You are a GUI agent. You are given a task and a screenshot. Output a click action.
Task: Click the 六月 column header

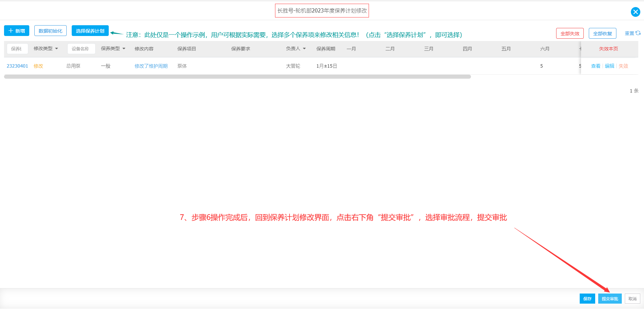pos(545,49)
